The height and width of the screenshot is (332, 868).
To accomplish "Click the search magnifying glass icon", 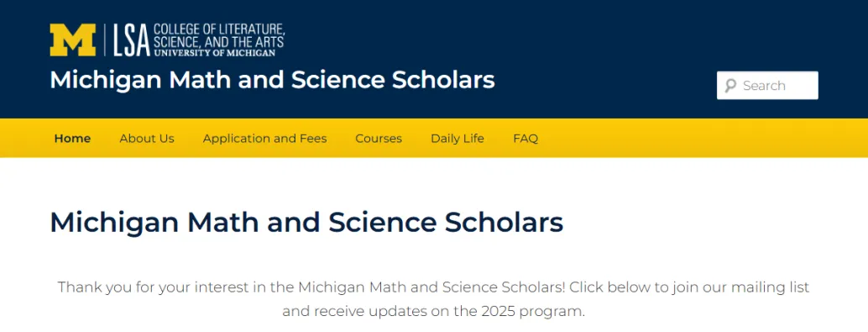I will pyautogui.click(x=730, y=86).
